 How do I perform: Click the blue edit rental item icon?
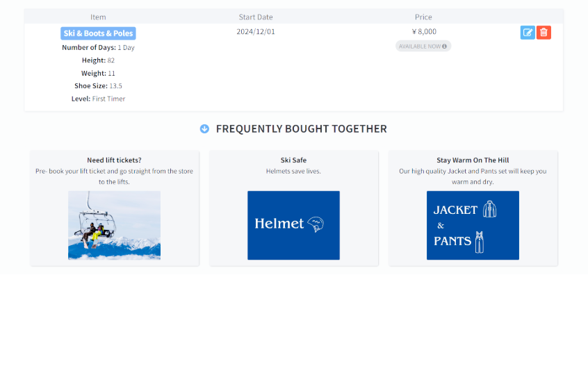[x=528, y=33]
